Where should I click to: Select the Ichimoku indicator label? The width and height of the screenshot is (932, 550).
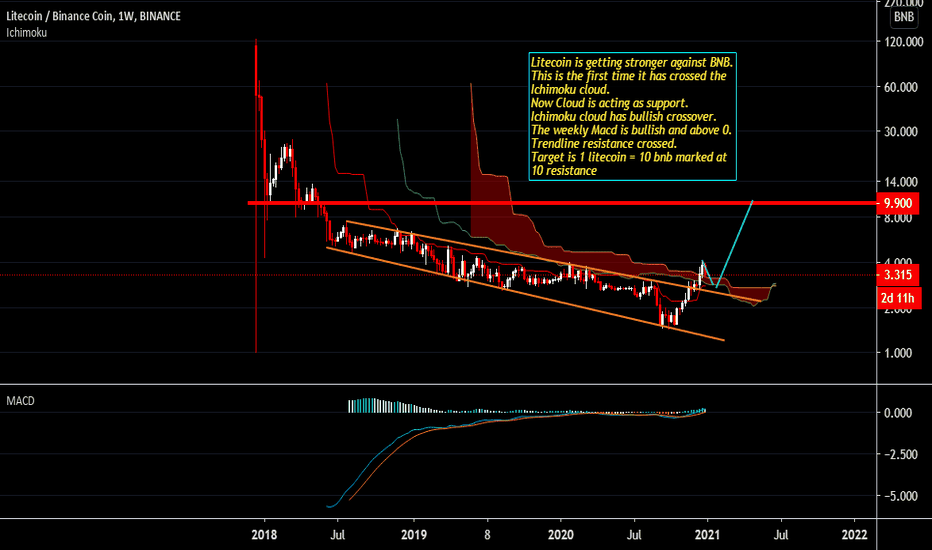pos(27,33)
